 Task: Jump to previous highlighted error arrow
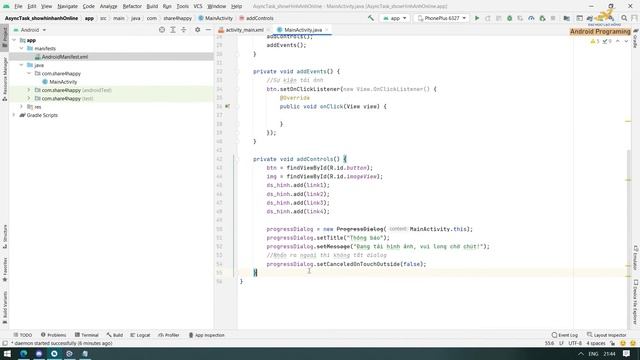click(618, 41)
